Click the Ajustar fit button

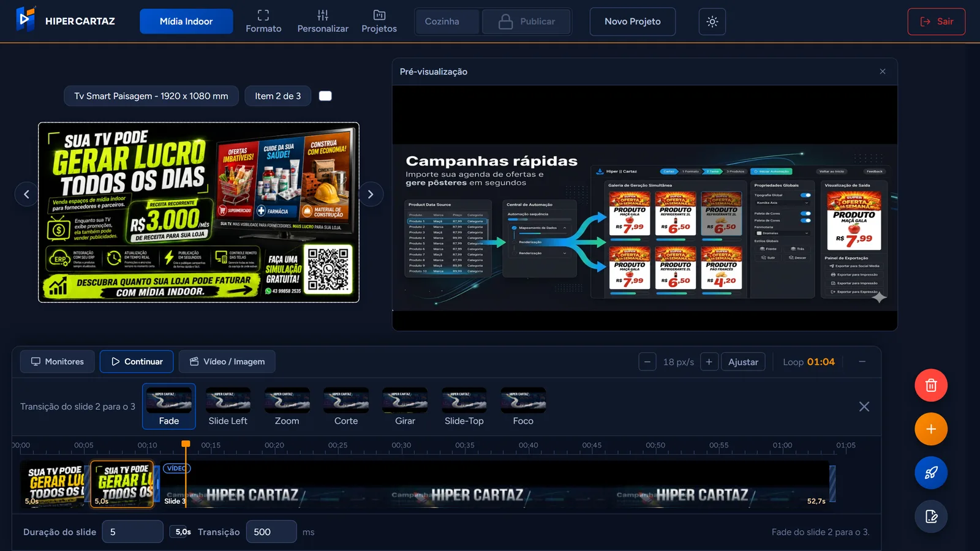pos(743,362)
